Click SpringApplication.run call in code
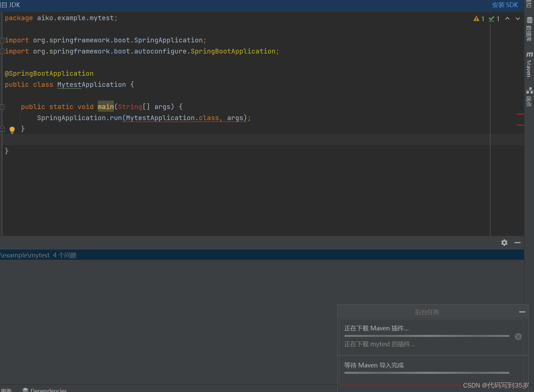 click(x=80, y=118)
